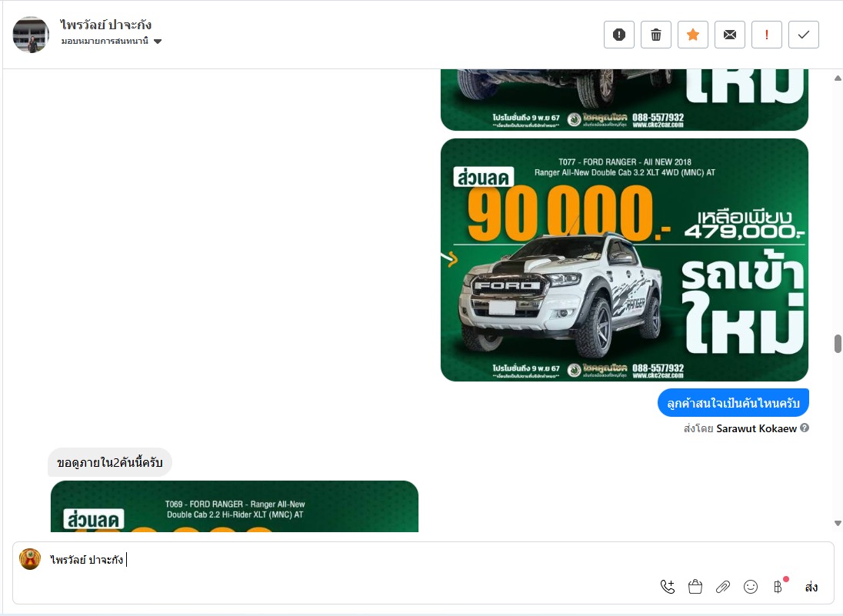
Task: Mark conversation as spam via the alert icon
Action: pos(619,35)
